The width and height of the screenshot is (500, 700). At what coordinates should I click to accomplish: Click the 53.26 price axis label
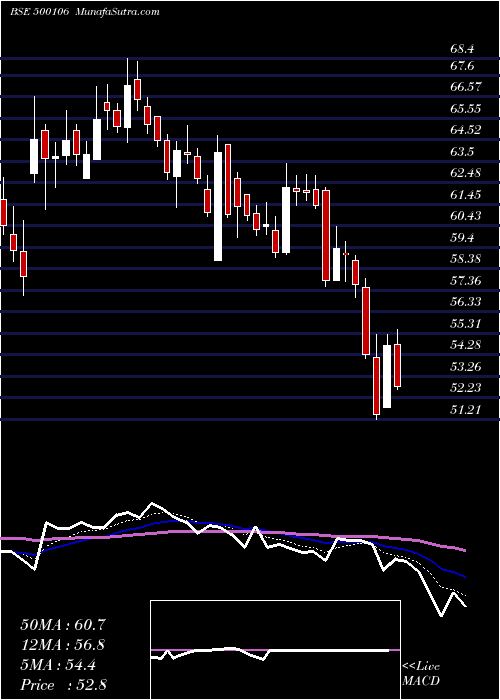point(466,367)
